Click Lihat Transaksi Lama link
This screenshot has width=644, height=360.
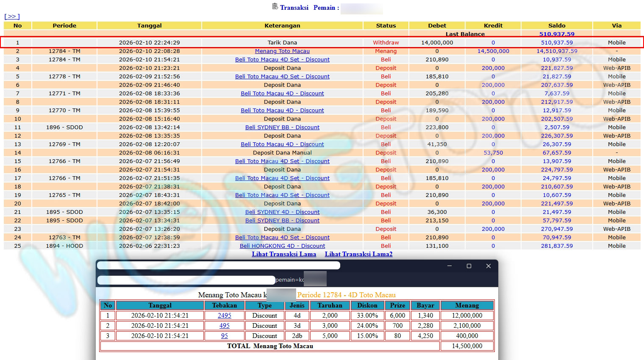click(284, 254)
